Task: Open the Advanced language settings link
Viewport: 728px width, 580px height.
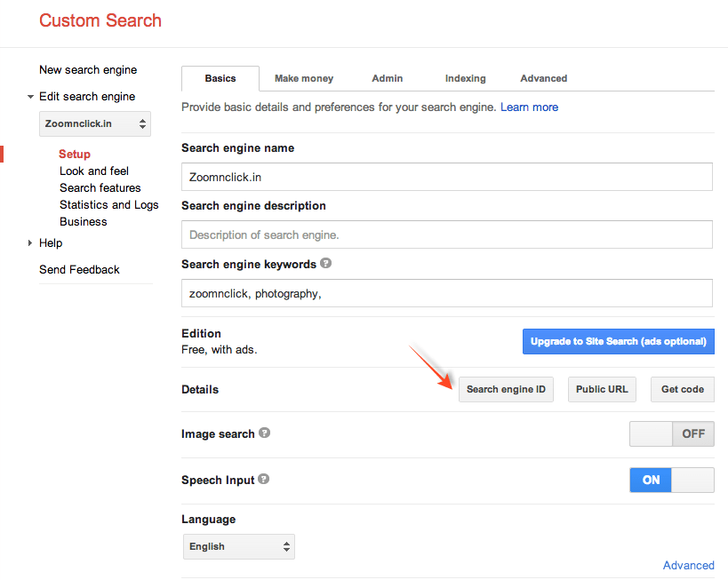Action: (x=688, y=565)
